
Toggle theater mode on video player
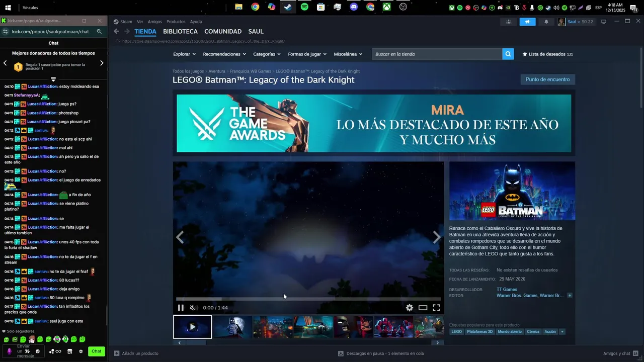click(x=423, y=308)
